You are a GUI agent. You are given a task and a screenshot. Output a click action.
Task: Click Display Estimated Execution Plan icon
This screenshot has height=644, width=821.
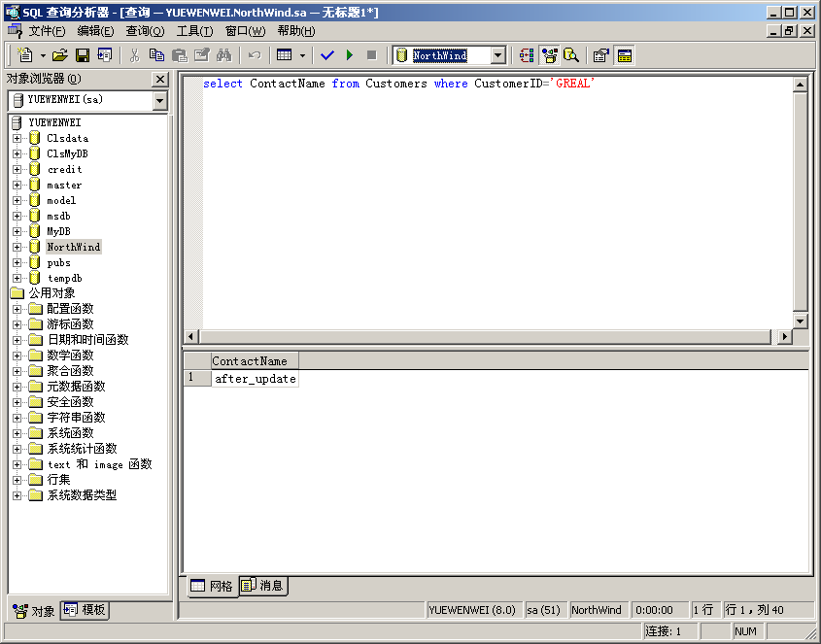527,55
